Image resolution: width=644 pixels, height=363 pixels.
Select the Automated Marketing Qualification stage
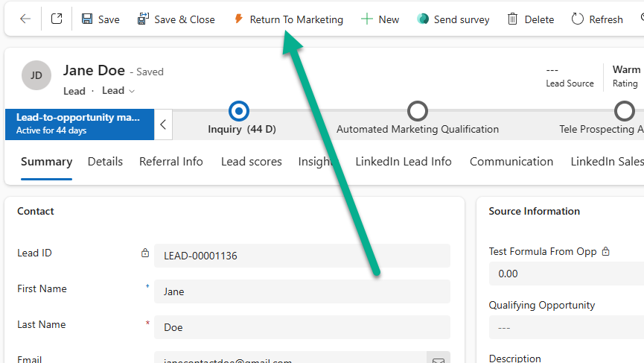pos(418,111)
